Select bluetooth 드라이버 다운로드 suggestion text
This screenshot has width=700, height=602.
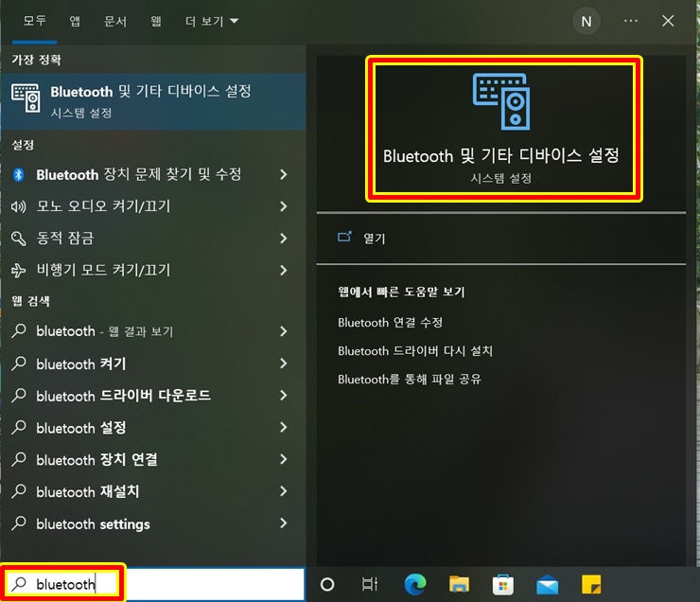[123, 396]
